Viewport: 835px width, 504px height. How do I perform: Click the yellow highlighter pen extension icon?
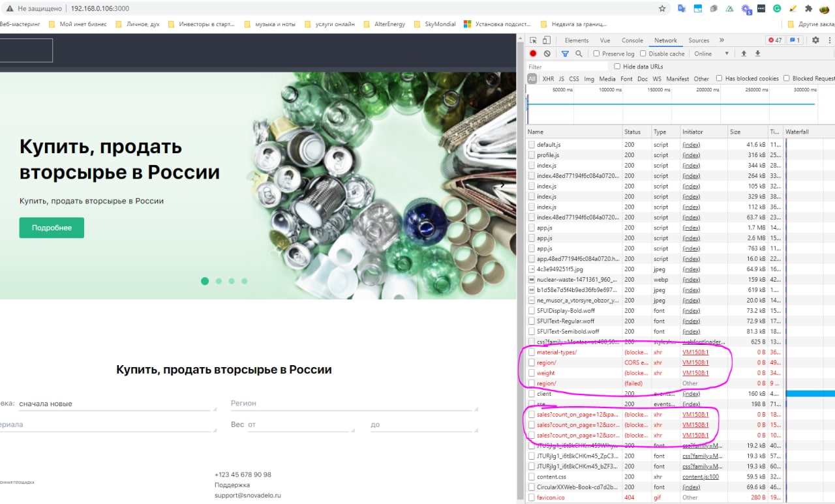(x=793, y=8)
